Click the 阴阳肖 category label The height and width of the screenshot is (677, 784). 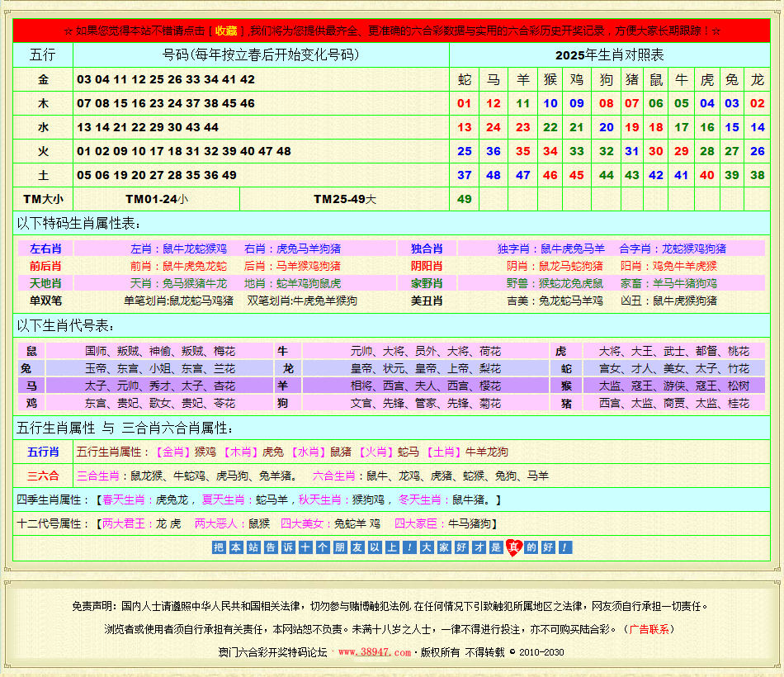tap(427, 266)
